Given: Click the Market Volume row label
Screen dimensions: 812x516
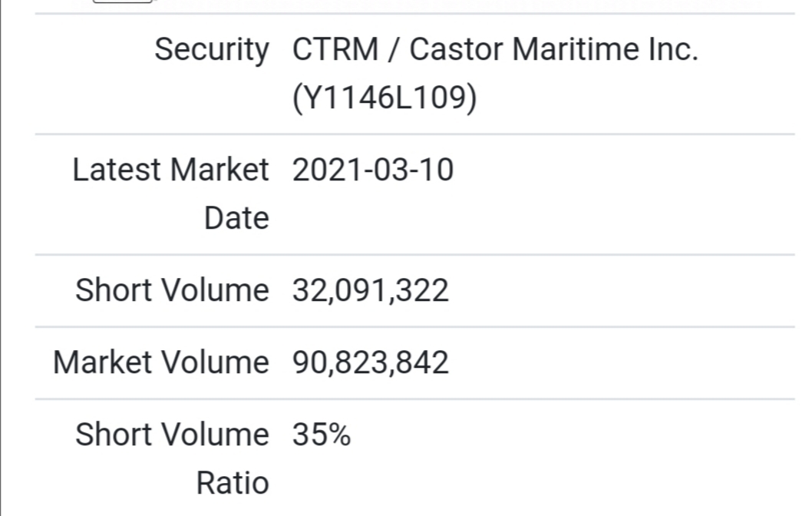Looking at the screenshot, I should point(161,362).
